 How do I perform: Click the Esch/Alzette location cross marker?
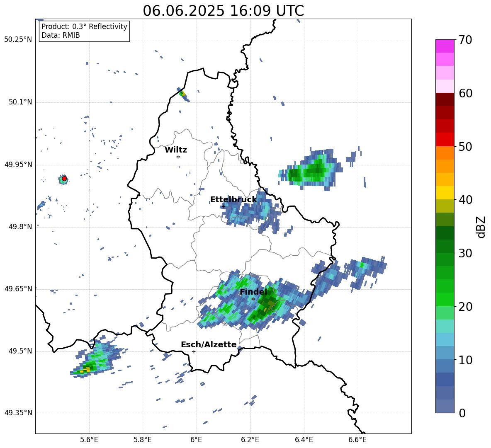(194, 351)
